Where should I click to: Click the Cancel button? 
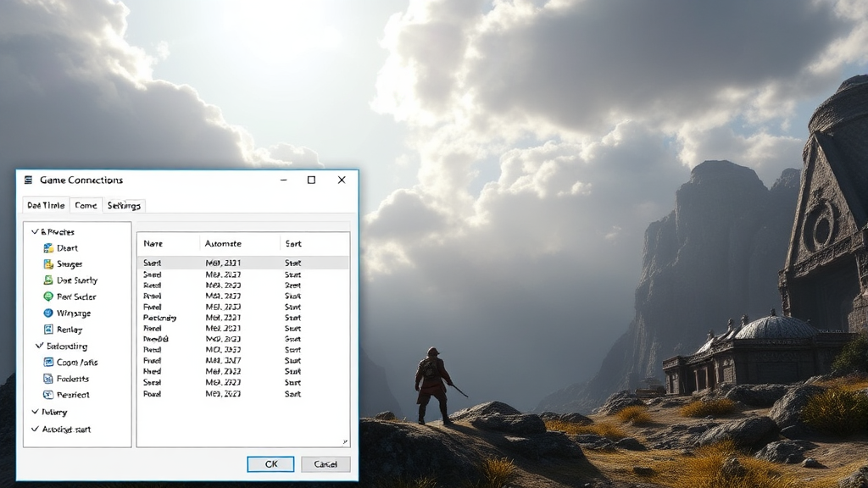coord(325,464)
